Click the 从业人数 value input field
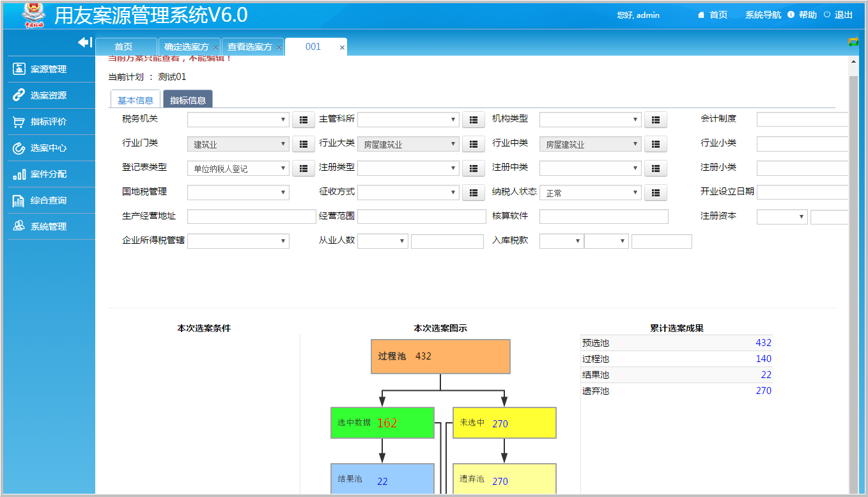The image size is (868, 497). pyautogui.click(x=447, y=241)
